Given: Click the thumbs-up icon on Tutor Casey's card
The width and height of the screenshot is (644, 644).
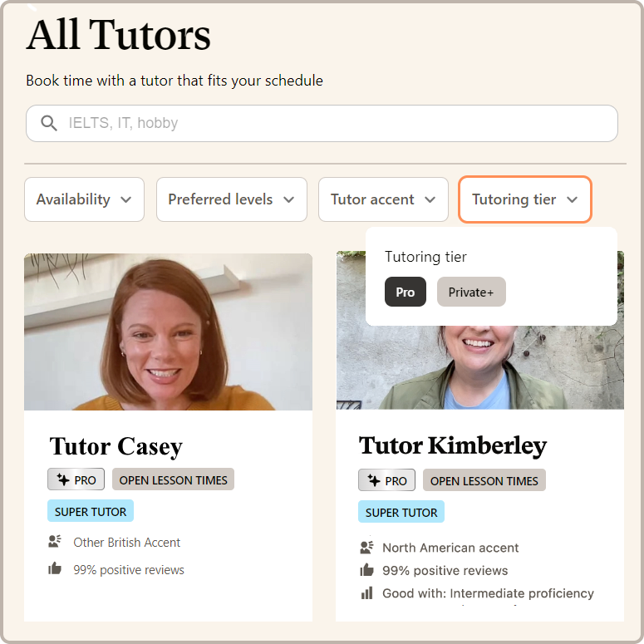Looking at the screenshot, I should click(x=55, y=569).
